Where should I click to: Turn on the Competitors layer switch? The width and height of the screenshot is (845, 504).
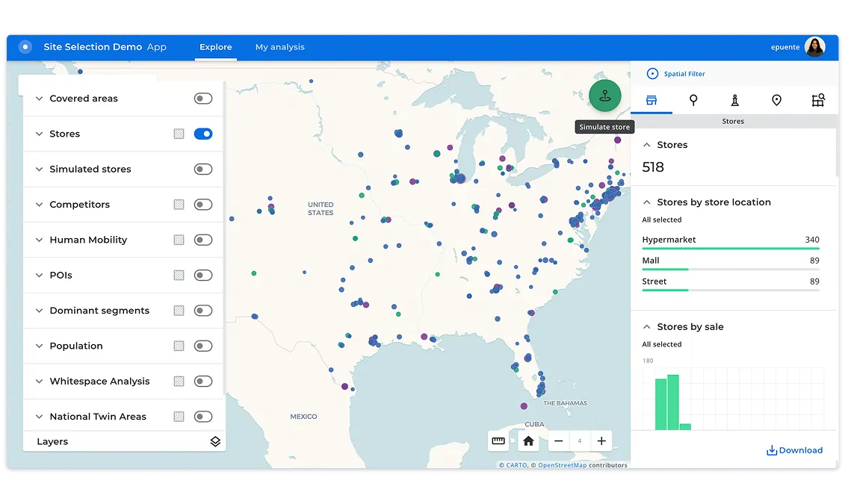click(202, 205)
